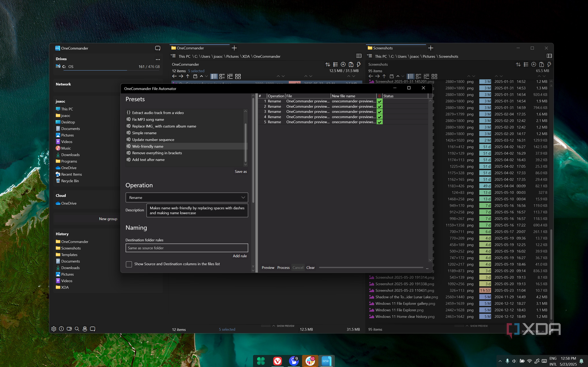The height and width of the screenshot is (367, 588).
Task: Open XDA folder in History list
Action: [x=65, y=287]
